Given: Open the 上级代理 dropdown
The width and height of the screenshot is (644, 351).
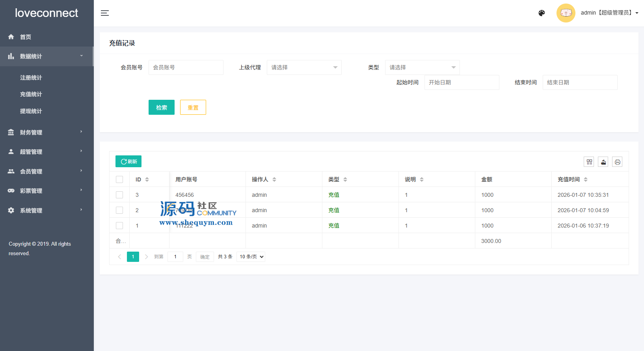Looking at the screenshot, I should click(x=304, y=67).
